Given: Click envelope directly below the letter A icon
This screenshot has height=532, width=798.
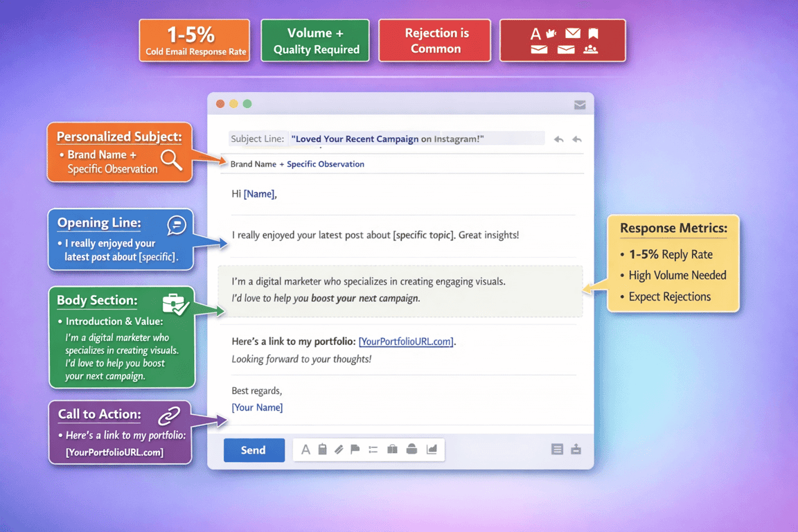Looking at the screenshot, I should tap(539, 49).
